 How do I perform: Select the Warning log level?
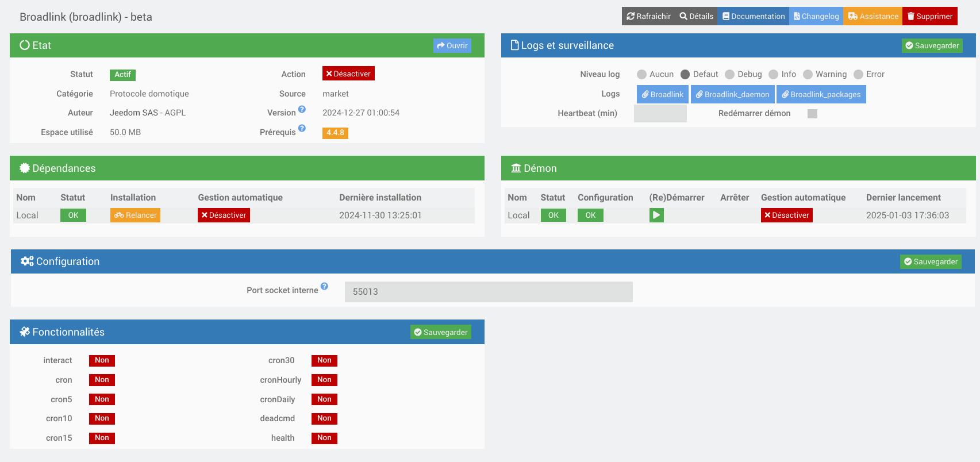(x=808, y=74)
